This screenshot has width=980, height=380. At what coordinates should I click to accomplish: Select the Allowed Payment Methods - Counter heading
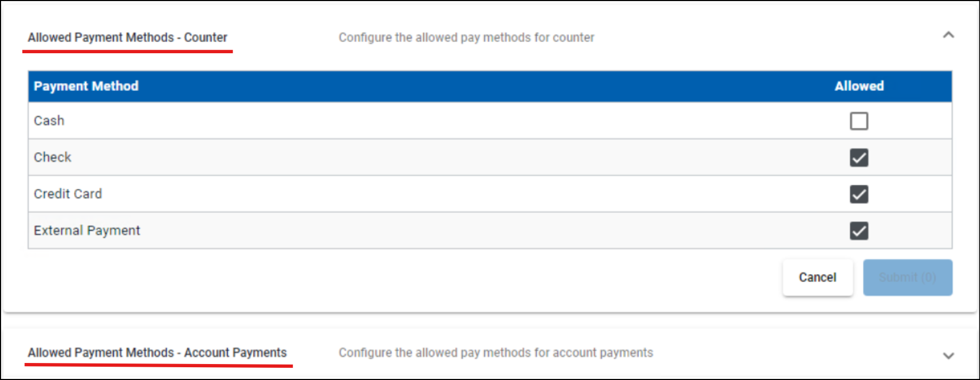click(x=128, y=38)
